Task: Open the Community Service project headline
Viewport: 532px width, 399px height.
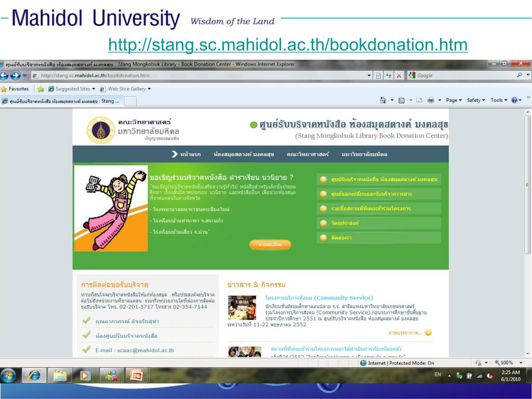Action: [x=319, y=298]
